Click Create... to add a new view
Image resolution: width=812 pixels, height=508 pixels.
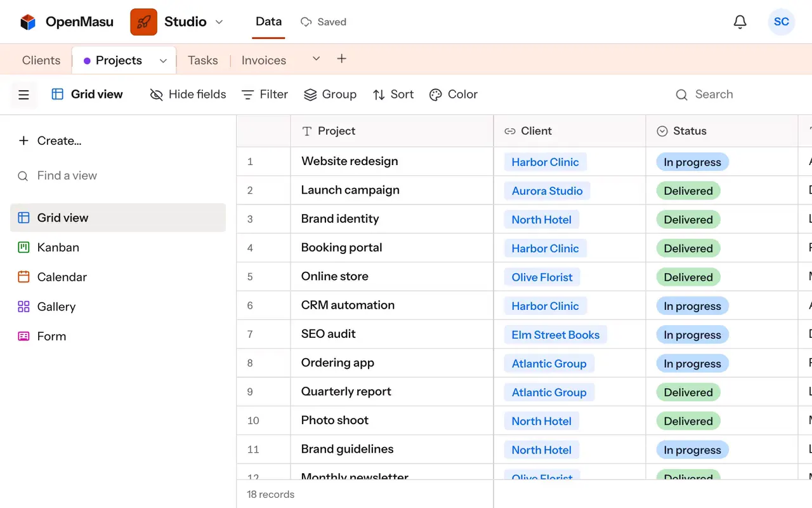(x=49, y=141)
